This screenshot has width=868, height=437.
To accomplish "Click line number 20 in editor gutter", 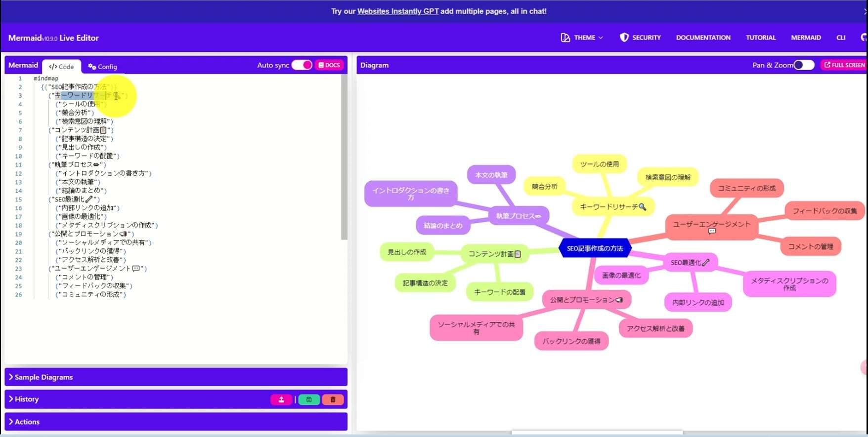I will point(18,242).
